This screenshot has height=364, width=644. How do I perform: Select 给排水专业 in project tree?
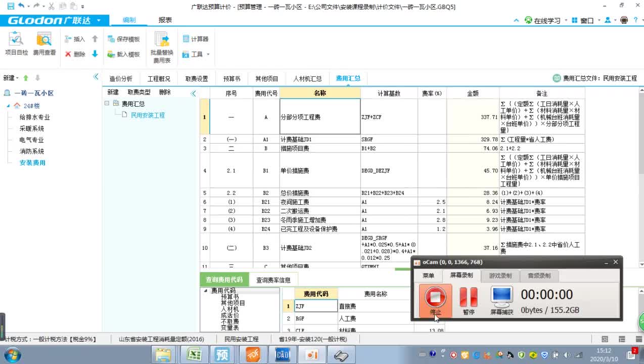click(x=35, y=117)
